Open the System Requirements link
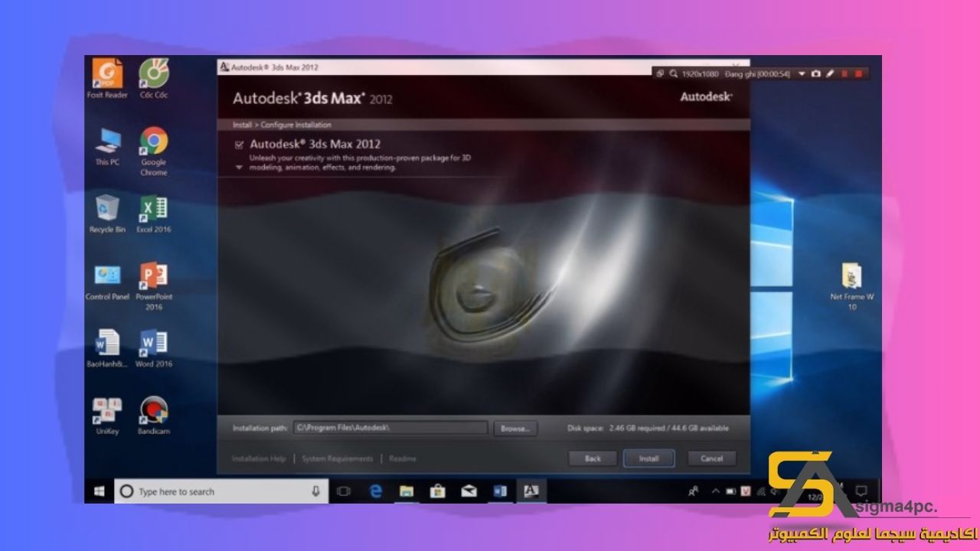This screenshot has width=980, height=551. click(x=337, y=458)
